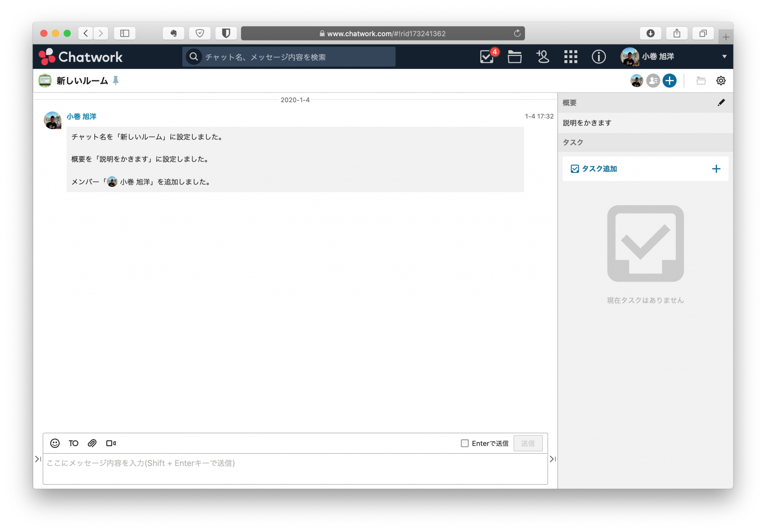The image size is (766, 532).
Task: Open the emoji picker above the message box
Action: 55,443
